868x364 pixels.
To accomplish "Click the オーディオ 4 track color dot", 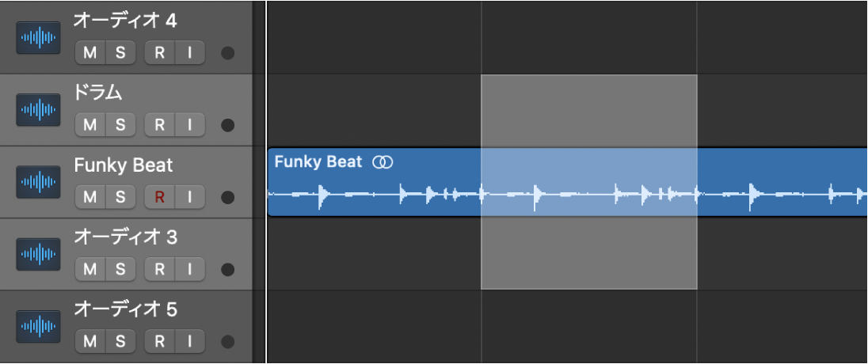I will tap(228, 54).
